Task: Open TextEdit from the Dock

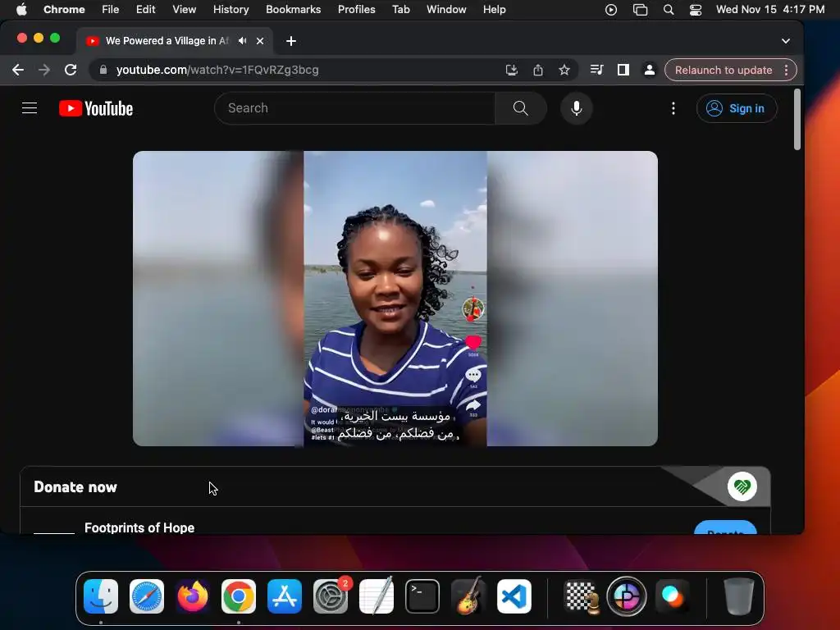Action: tap(377, 596)
